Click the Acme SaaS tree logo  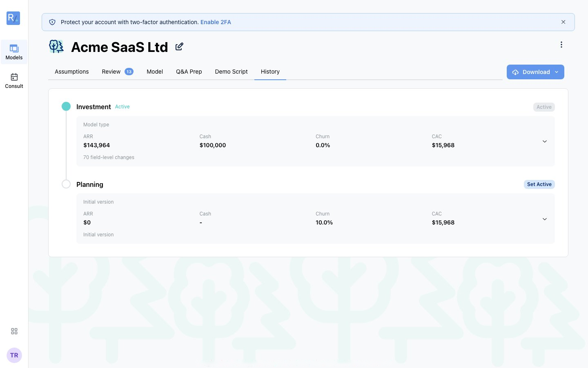[56, 47]
